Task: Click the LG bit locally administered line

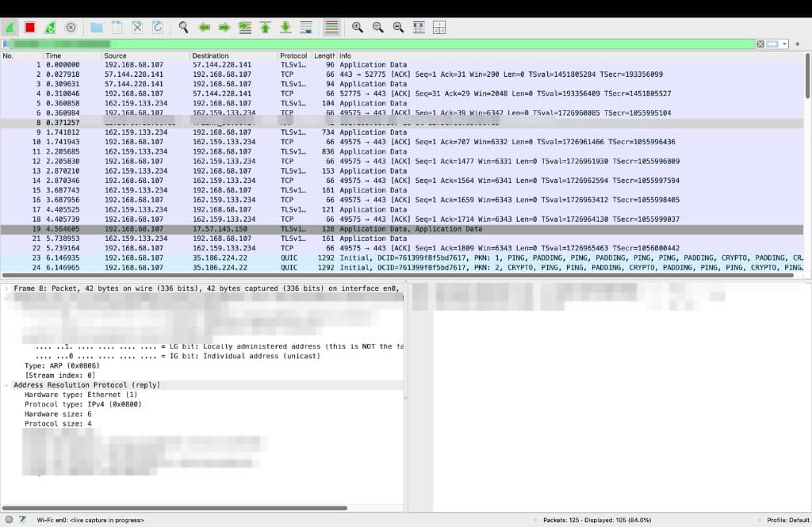Action: tap(220, 346)
